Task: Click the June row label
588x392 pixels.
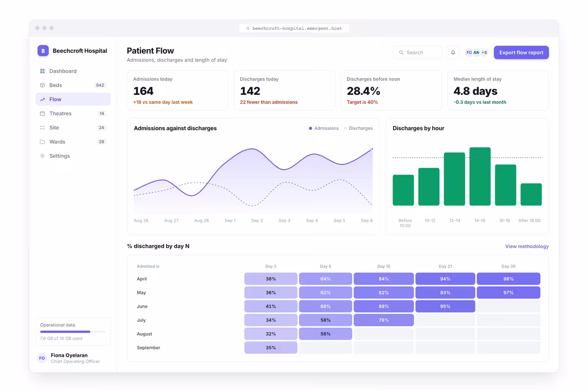Action: point(142,306)
